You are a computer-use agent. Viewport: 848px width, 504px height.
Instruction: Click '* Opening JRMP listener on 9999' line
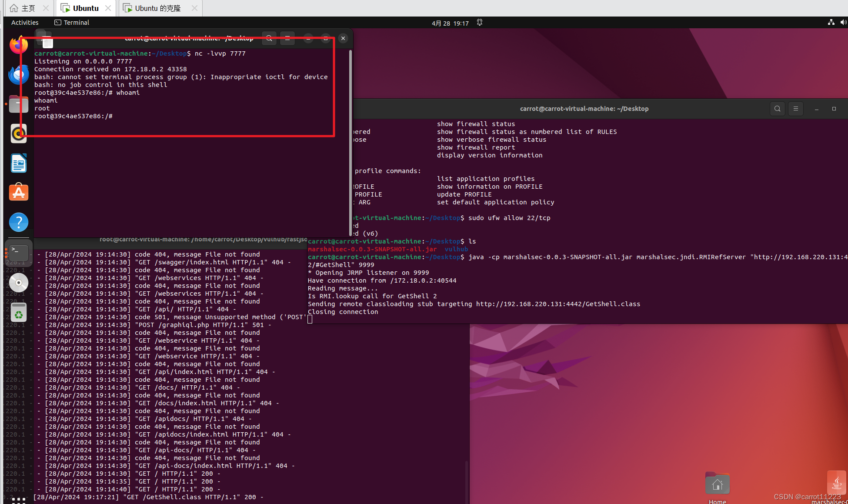click(368, 273)
